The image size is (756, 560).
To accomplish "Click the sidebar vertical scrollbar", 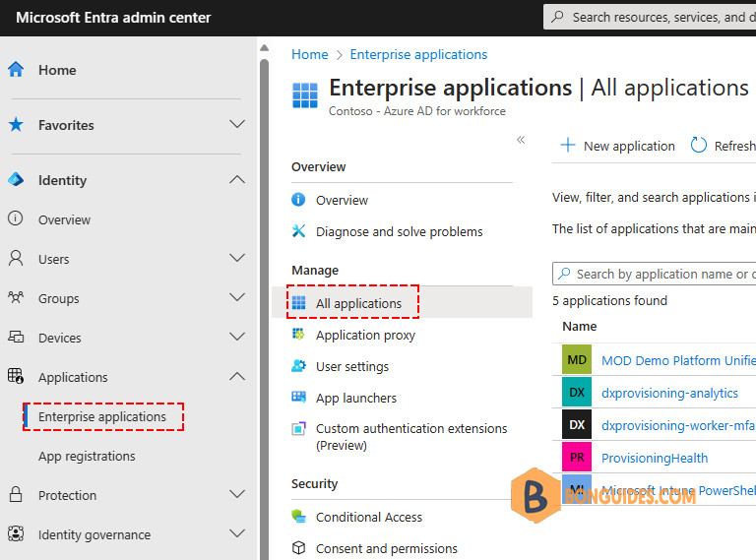I will coord(264,308).
